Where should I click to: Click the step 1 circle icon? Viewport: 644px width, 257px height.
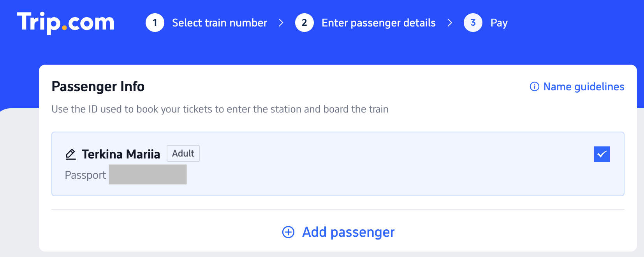(x=155, y=23)
